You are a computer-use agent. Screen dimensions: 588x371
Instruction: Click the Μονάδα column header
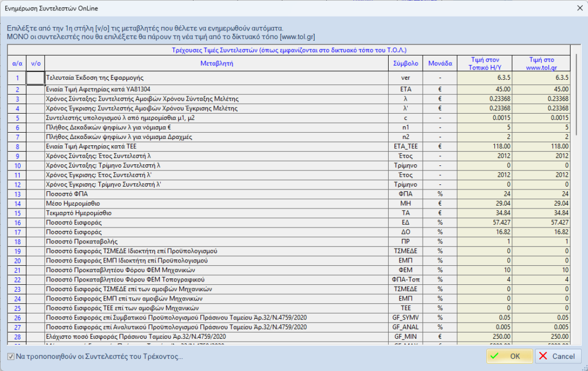click(440, 63)
